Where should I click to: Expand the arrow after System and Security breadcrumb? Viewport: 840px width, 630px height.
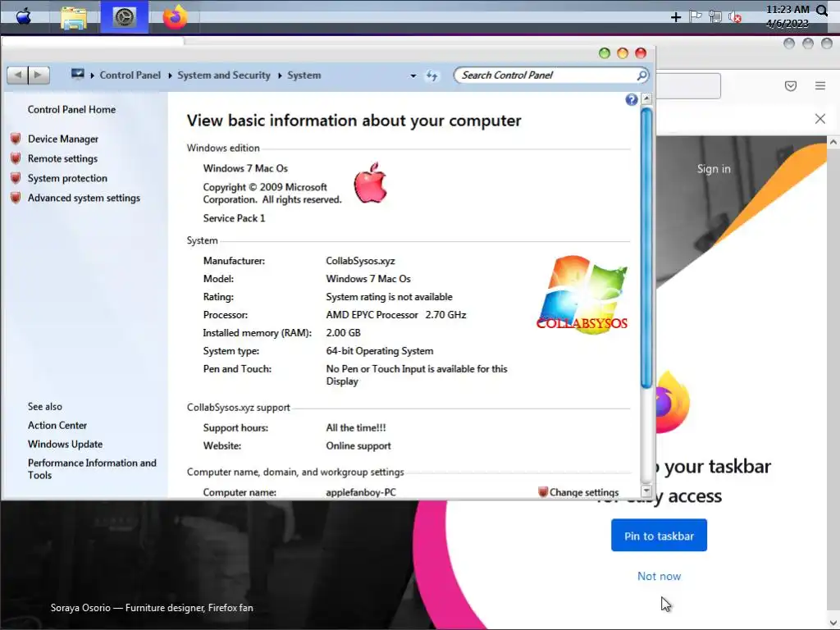point(280,75)
